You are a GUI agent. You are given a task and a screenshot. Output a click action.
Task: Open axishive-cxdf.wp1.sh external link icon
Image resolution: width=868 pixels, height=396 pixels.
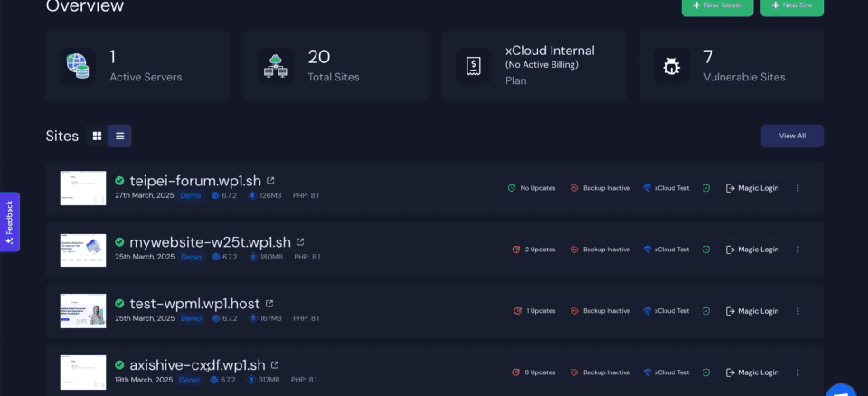pyautogui.click(x=275, y=365)
